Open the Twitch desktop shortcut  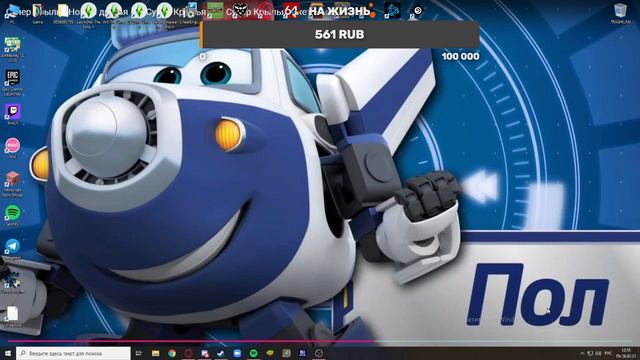pyautogui.click(x=13, y=111)
